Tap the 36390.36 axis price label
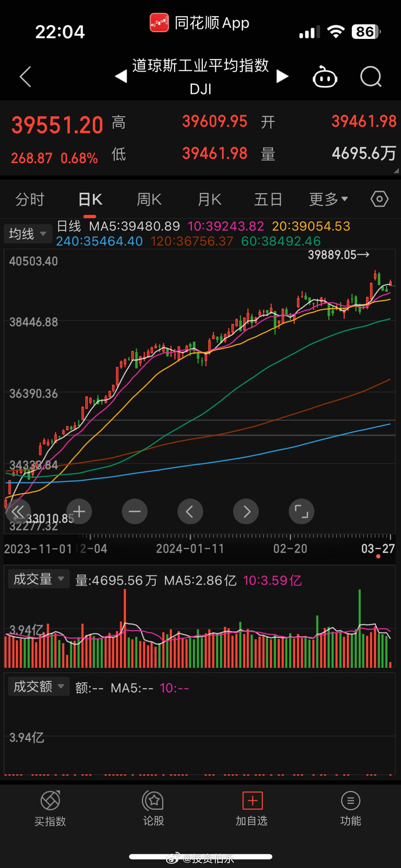 pyautogui.click(x=34, y=393)
